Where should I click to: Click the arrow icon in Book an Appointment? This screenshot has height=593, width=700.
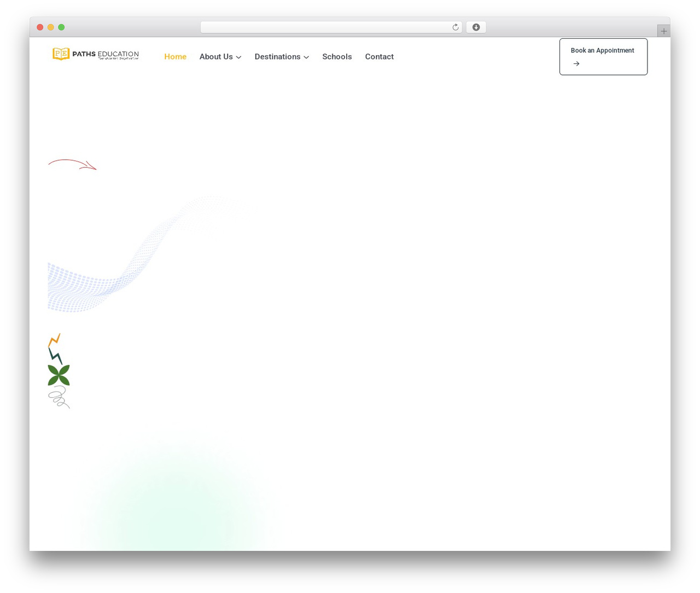(576, 64)
